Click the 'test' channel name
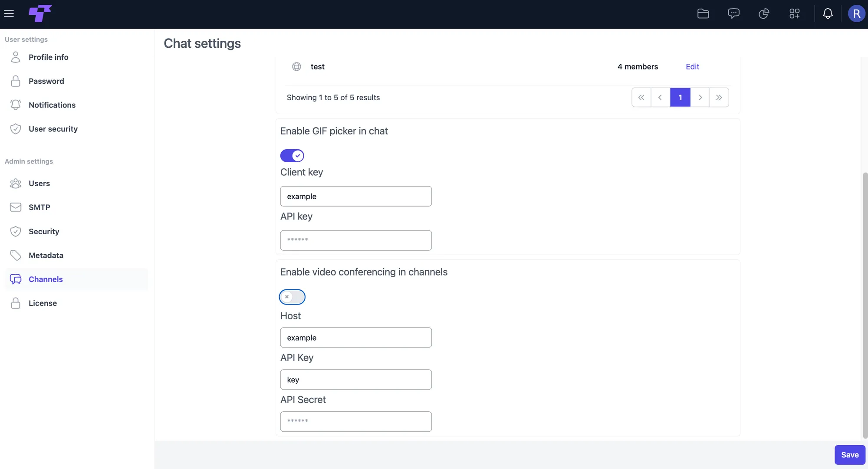 [x=317, y=66]
